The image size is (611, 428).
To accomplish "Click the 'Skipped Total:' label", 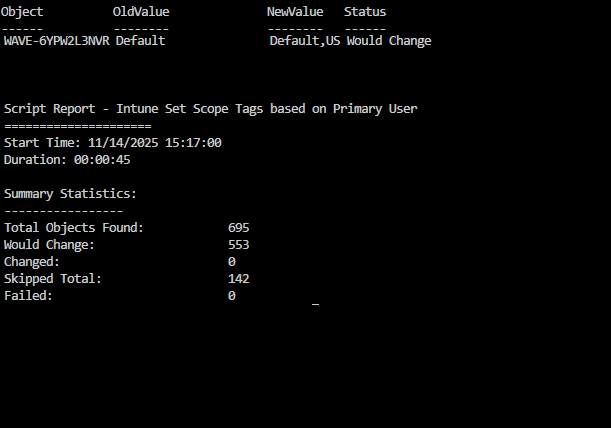I will 53,279.
